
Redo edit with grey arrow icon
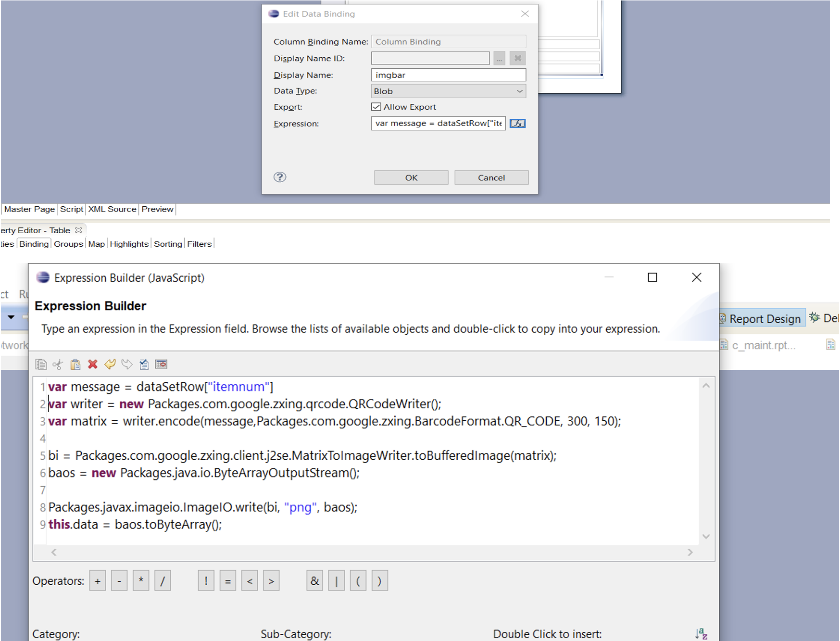tap(127, 364)
